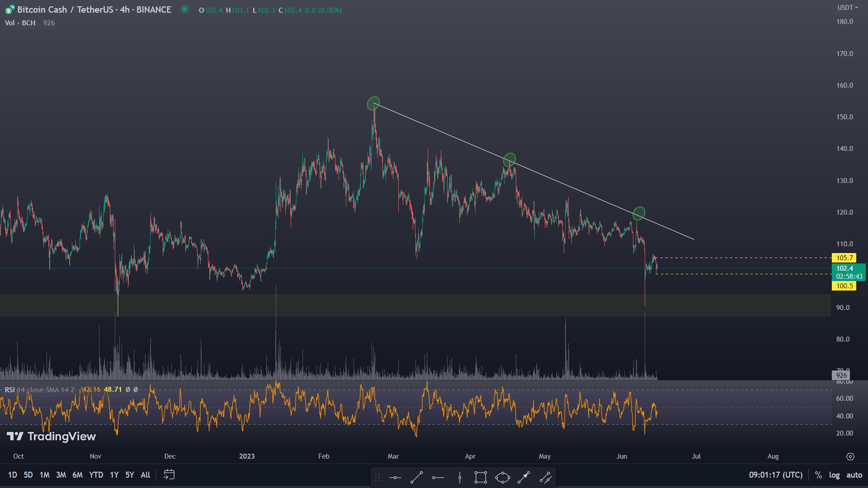Select the trend line drawing tool
Viewport: 868px width, 488px height.
coord(416,477)
